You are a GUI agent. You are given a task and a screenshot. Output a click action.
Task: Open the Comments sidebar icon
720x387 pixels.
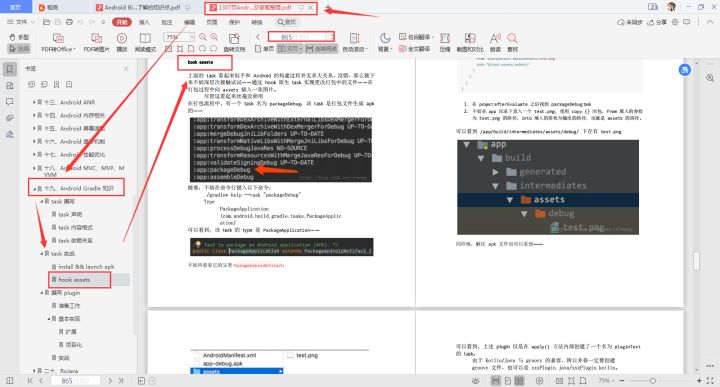click(x=10, y=102)
